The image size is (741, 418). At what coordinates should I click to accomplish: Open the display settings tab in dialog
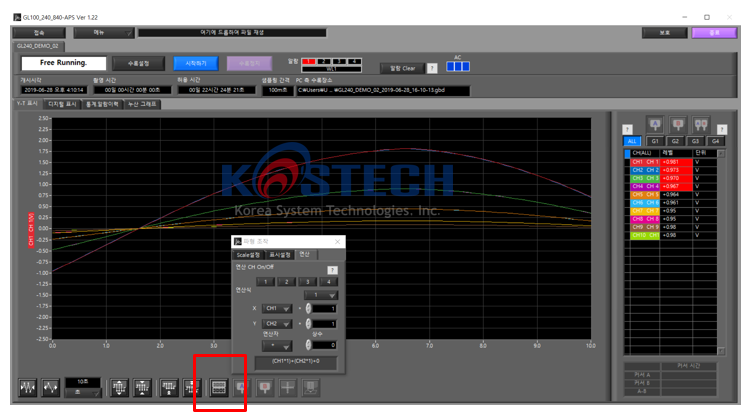[280, 255]
